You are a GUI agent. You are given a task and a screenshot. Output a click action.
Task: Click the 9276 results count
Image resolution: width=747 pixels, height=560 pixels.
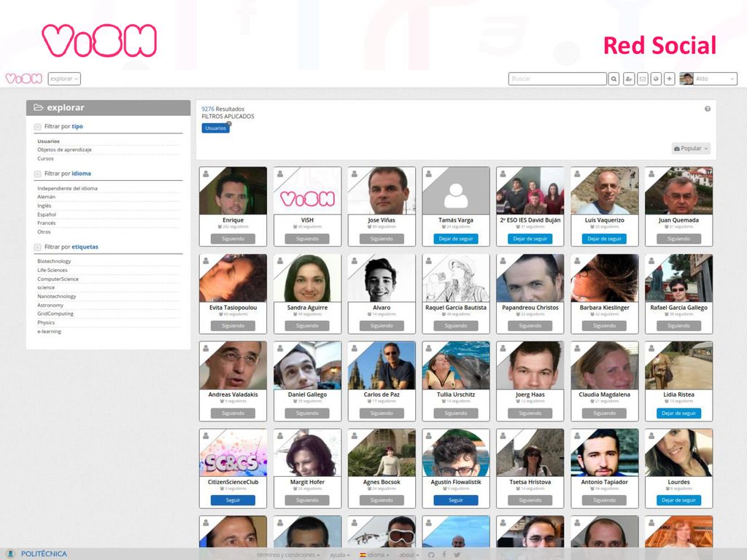pos(208,109)
